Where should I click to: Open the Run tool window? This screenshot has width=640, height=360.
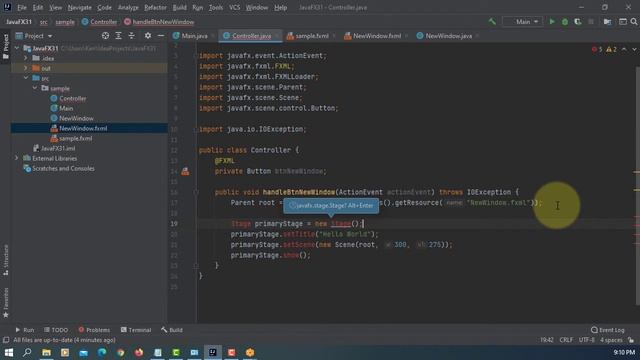click(24, 330)
